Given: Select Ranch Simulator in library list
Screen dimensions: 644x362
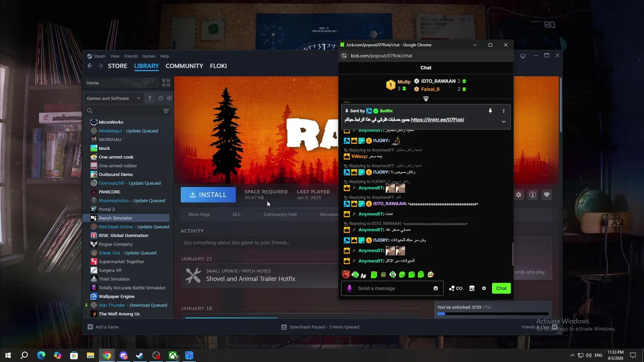Looking at the screenshot, I should (x=126, y=218).
